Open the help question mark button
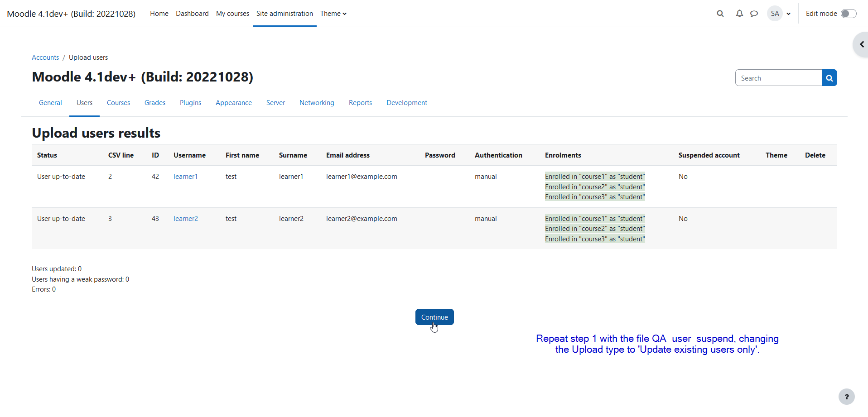Viewport: 868px width, 417px height. tap(846, 397)
